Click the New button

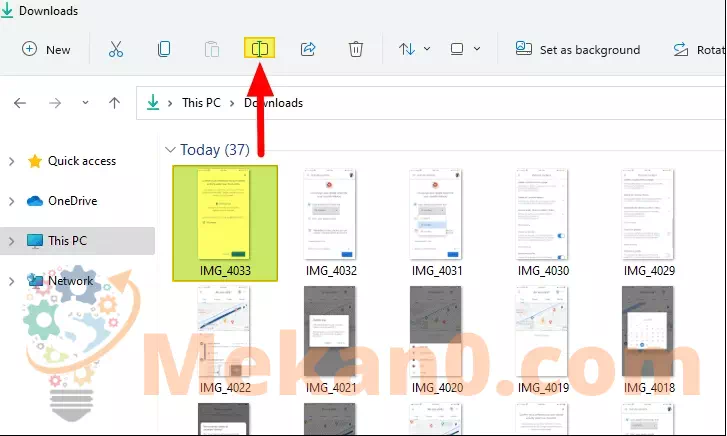(x=46, y=49)
